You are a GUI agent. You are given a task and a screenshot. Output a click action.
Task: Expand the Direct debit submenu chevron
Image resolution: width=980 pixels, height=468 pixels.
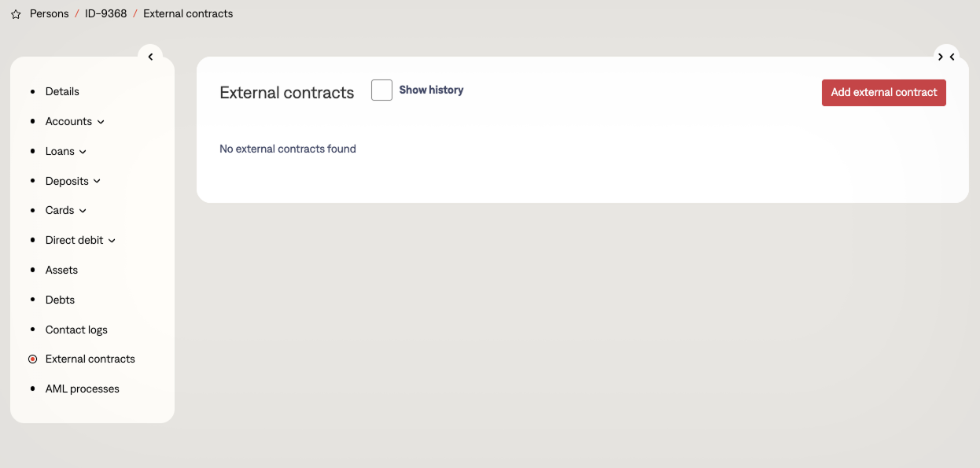[112, 241]
